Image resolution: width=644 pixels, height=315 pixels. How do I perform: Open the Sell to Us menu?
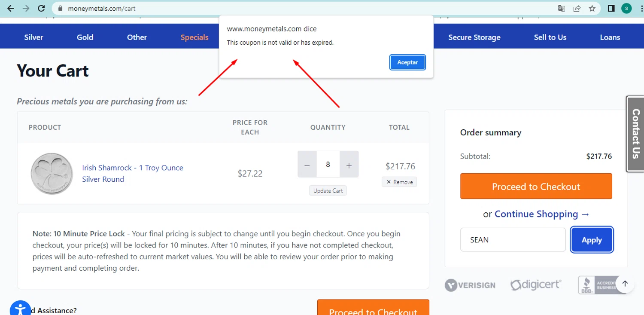pyautogui.click(x=550, y=37)
